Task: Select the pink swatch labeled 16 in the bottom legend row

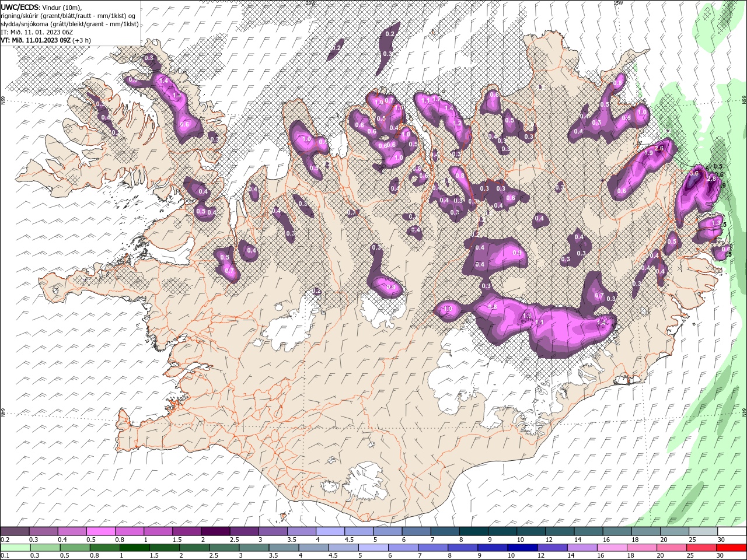Action: [x=611, y=547]
